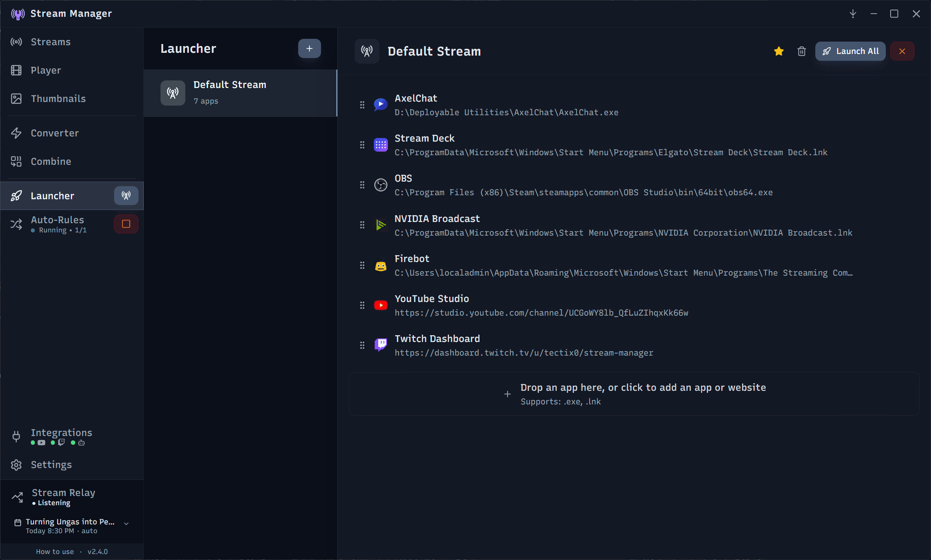The height and width of the screenshot is (560, 931).
Task: Stop Auto-Rules with the red stop button
Action: [x=126, y=224]
